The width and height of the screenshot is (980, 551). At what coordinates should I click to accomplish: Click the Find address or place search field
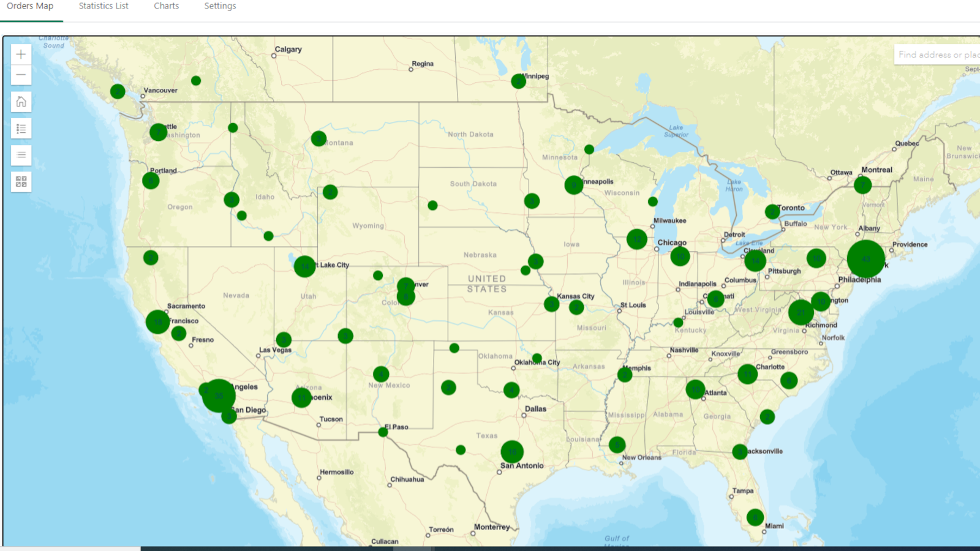(937, 54)
